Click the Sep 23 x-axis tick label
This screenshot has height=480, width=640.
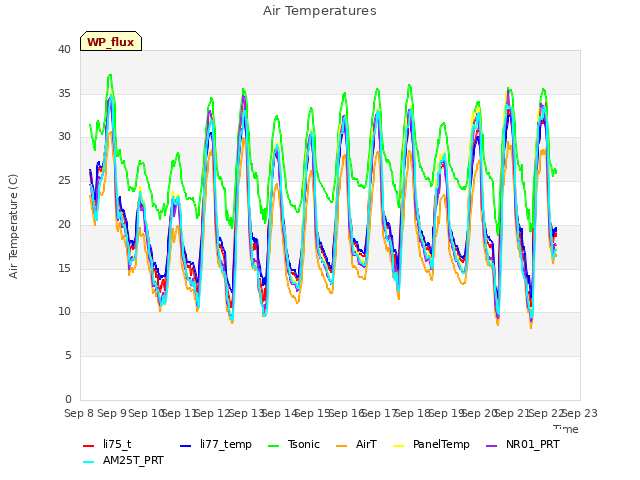coord(579,413)
